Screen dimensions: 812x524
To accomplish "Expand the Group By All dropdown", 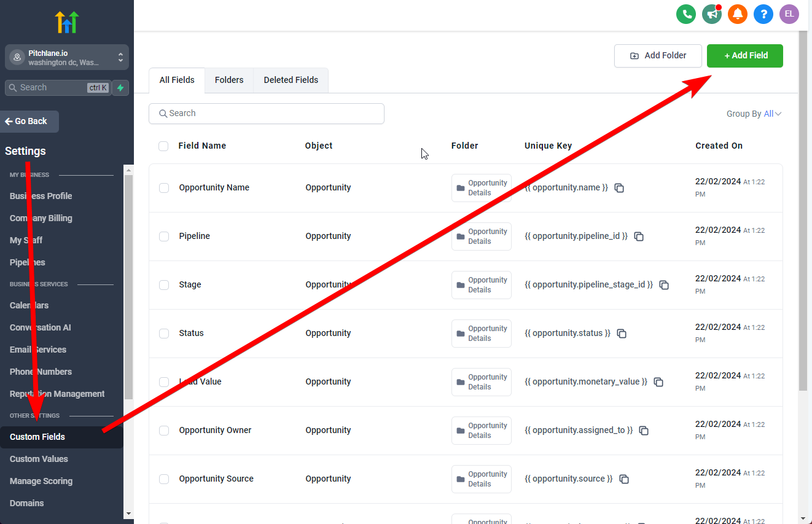I will (772, 114).
